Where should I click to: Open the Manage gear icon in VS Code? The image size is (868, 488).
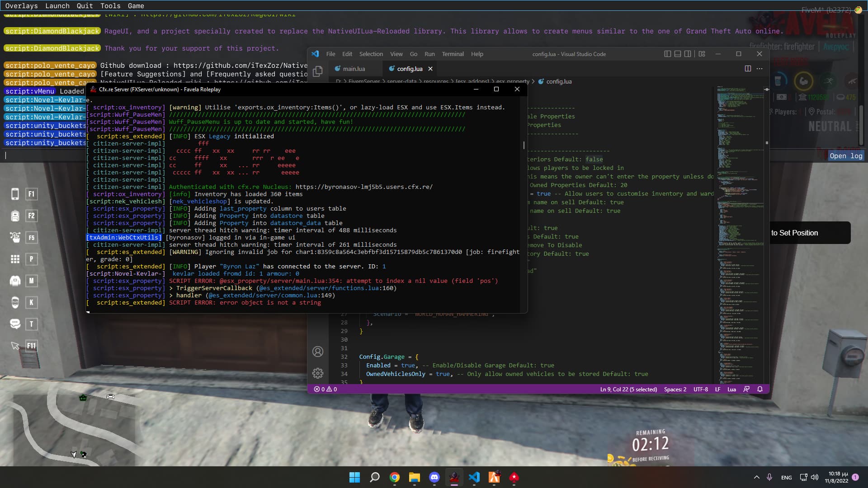(x=318, y=373)
